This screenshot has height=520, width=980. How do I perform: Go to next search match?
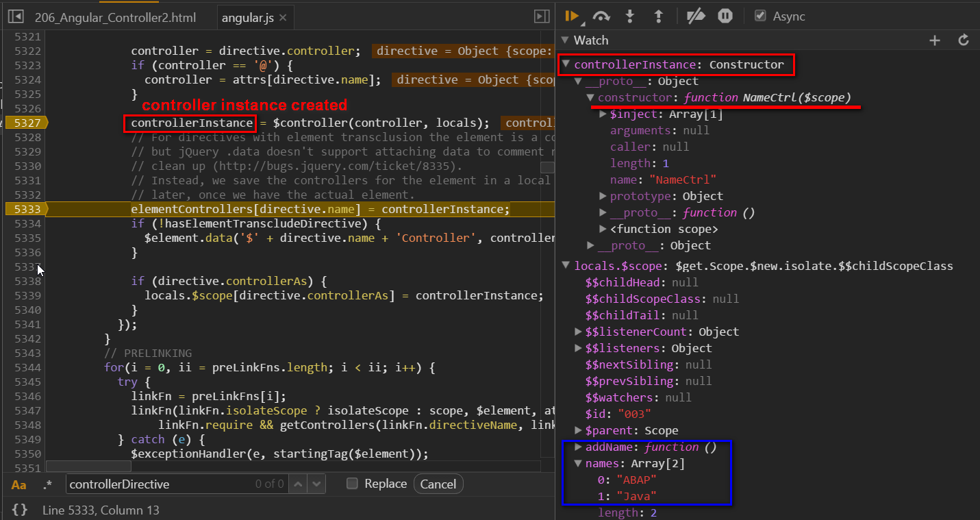tap(316, 484)
